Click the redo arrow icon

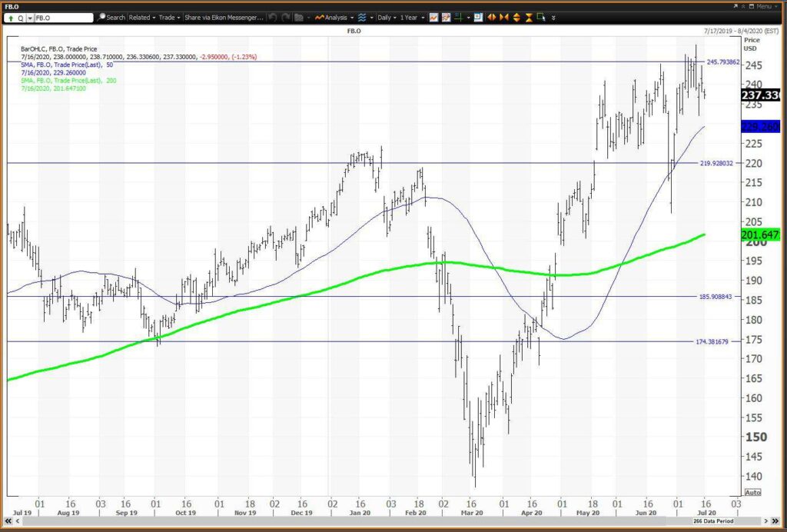[286, 18]
